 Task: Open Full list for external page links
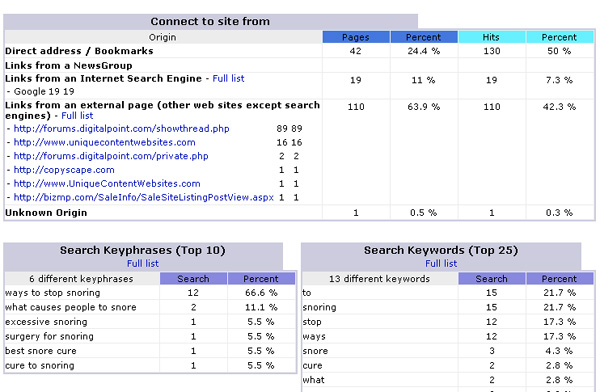(x=77, y=116)
